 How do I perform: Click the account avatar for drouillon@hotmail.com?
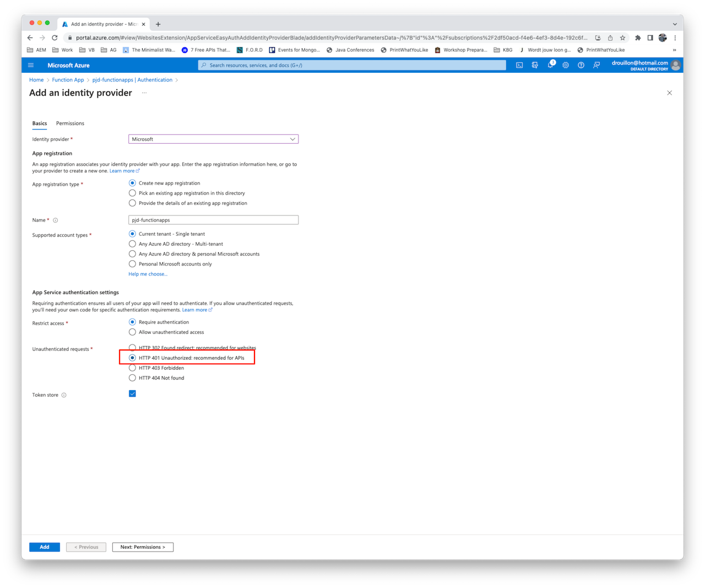click(x=676, y=65)
